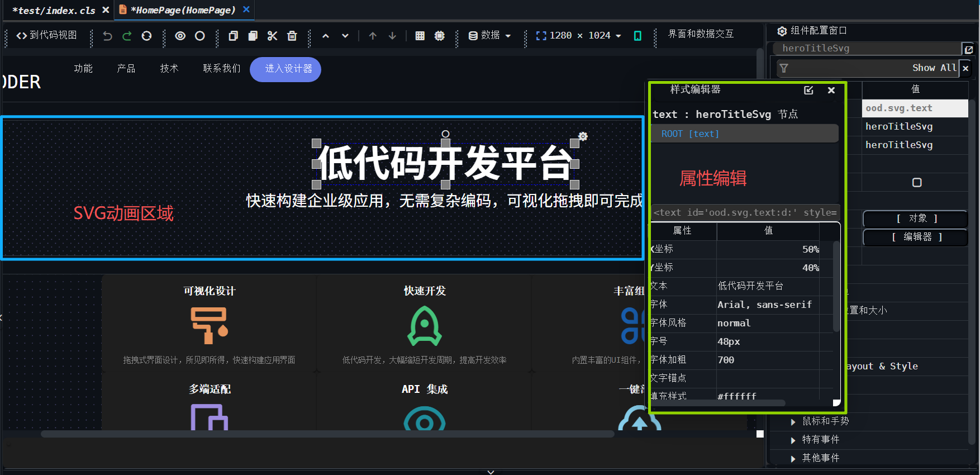Click 产品 nav item in canvas
The height and width of the screenshot is (475, 980).
(x=126, y=68)
